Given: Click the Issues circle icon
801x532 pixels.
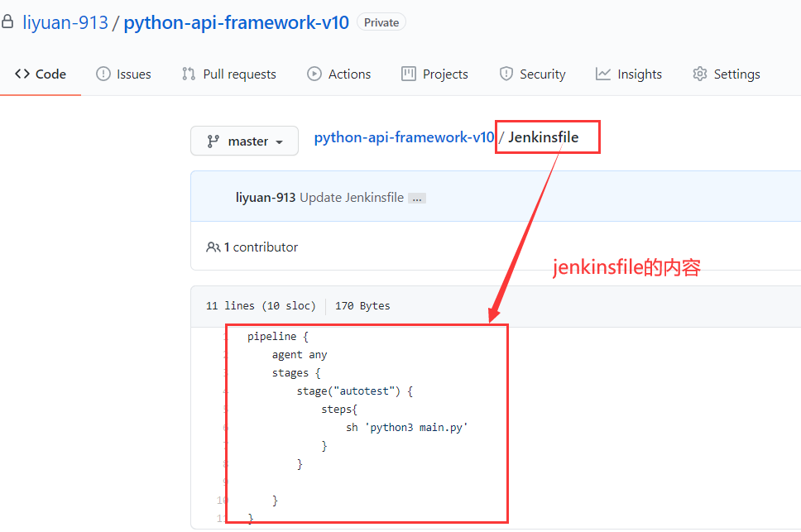Looking at the screenshot, I should (x=103, y=74).
